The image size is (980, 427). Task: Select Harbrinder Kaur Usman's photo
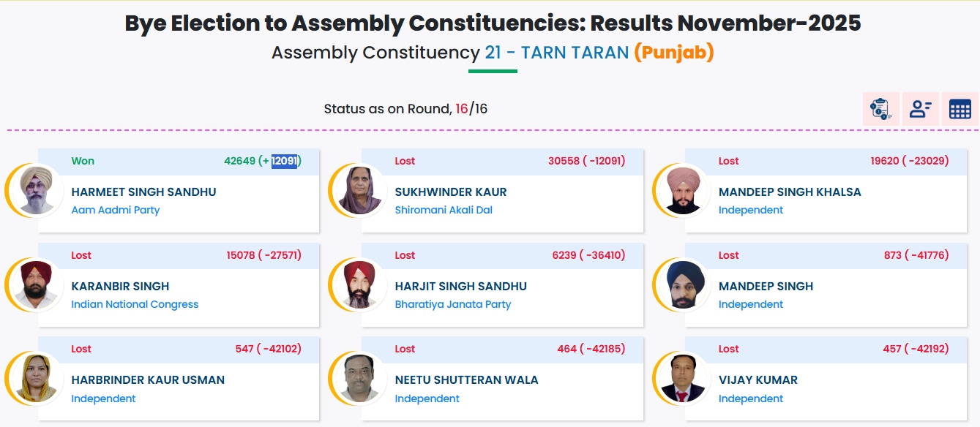click(x=36, y=378)
